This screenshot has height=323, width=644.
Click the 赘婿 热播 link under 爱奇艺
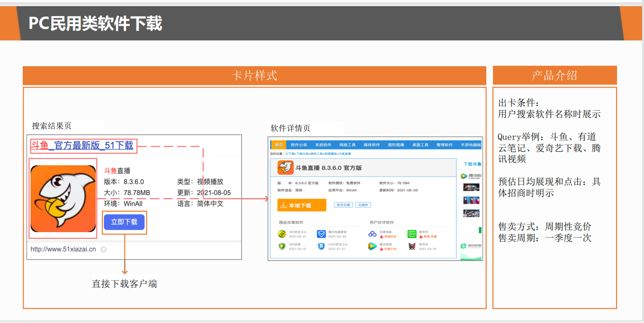coord(430,236)
